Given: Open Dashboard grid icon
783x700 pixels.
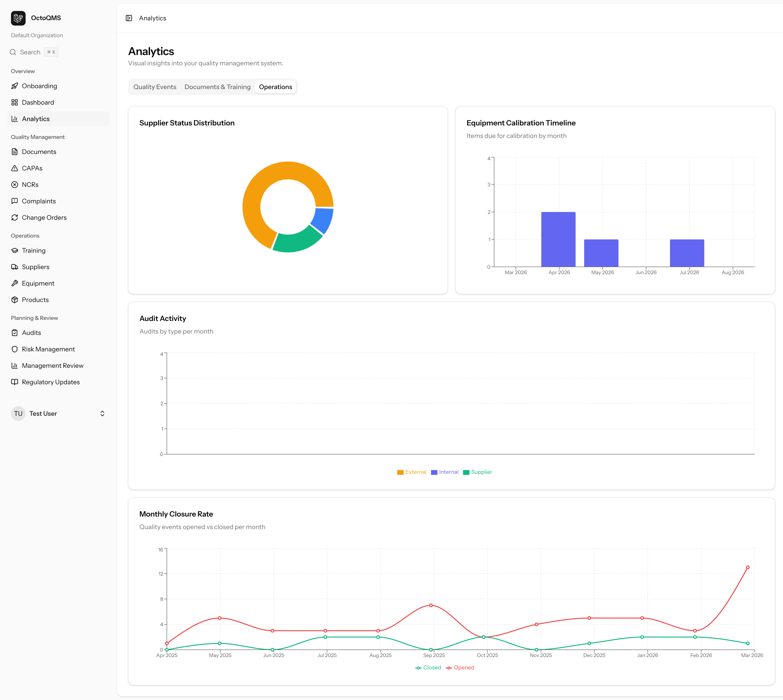Looking at the screenshot, I should point(15,102).
